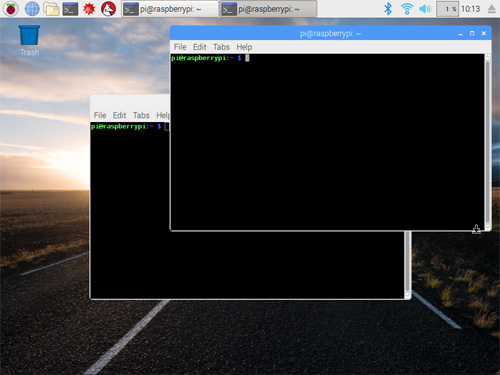Open Edit menu in front terminal
The width and height of the screenshot is (500, 375).
click(199, 47)
